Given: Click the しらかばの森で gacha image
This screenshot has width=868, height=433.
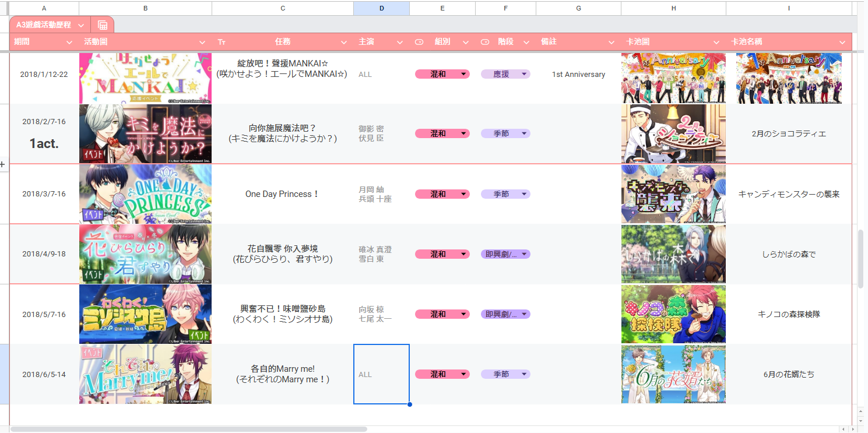Looking at the screenshot, I should coord(673,254).
